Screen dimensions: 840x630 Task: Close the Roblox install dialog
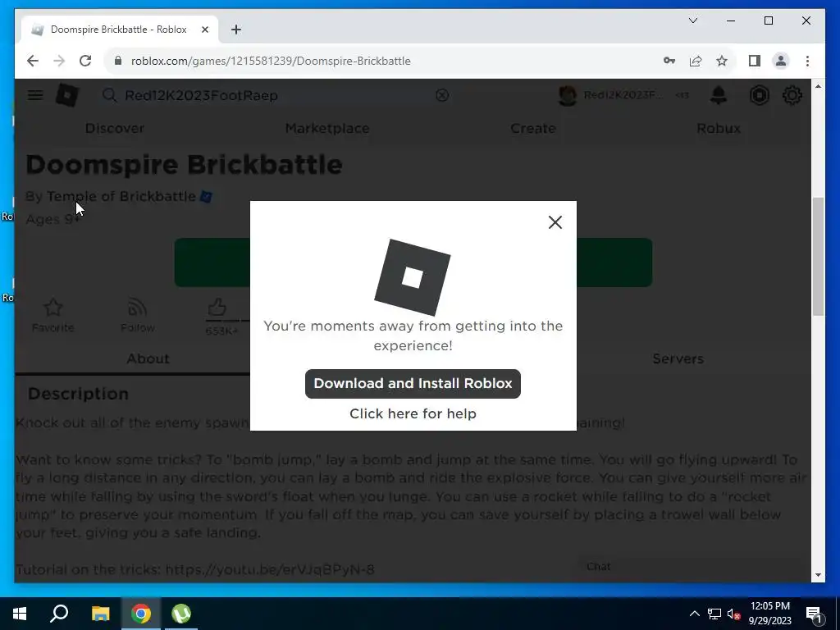[x=555, y=222]
